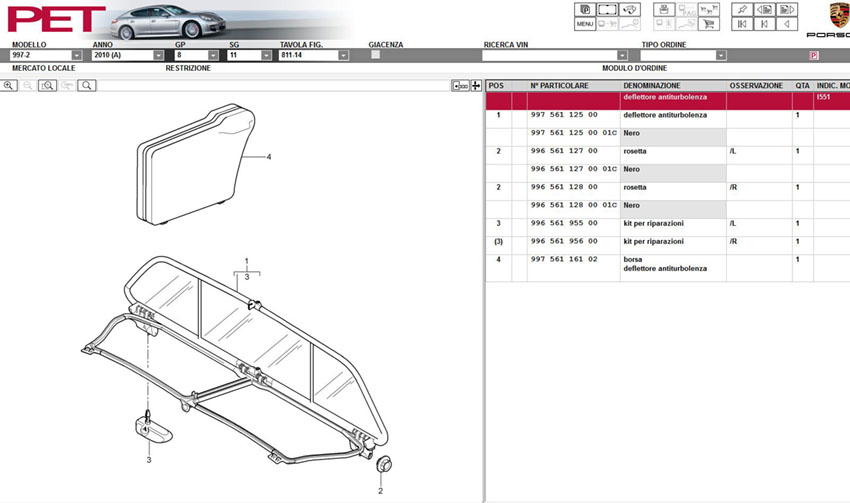The width and height of the screenshot is (850, 503).
Task: Select part number 996 561 956 00
Action: click(564, 241)
